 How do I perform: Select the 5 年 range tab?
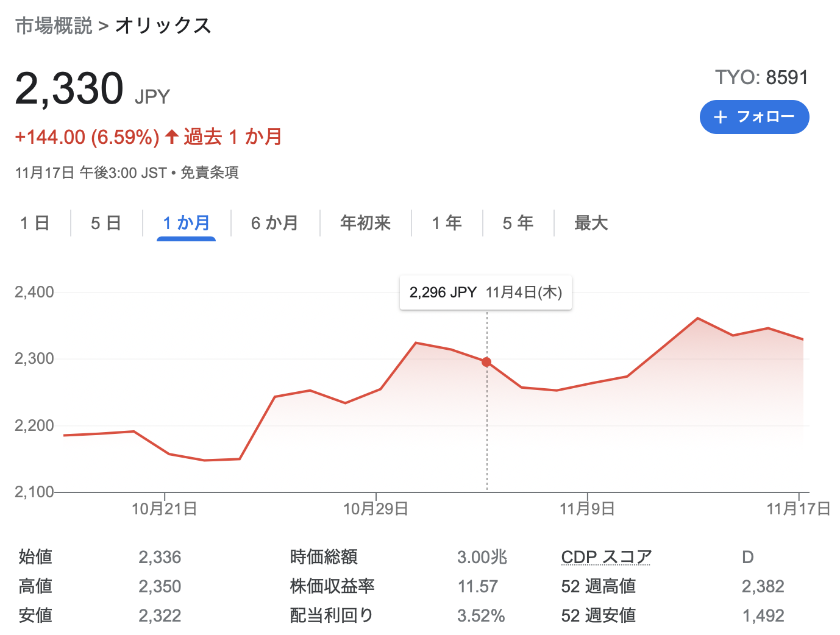click(518, 223)
